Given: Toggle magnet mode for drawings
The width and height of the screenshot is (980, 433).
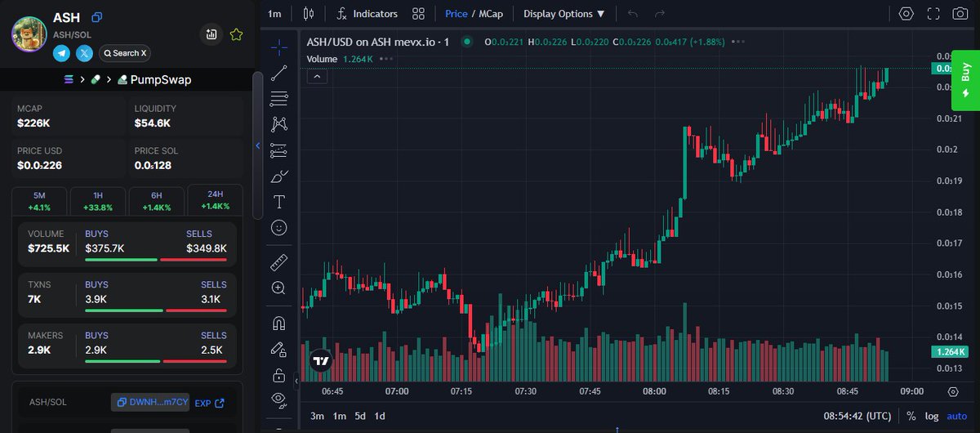Looking at the screenshot, I should (x=279, y=323).
